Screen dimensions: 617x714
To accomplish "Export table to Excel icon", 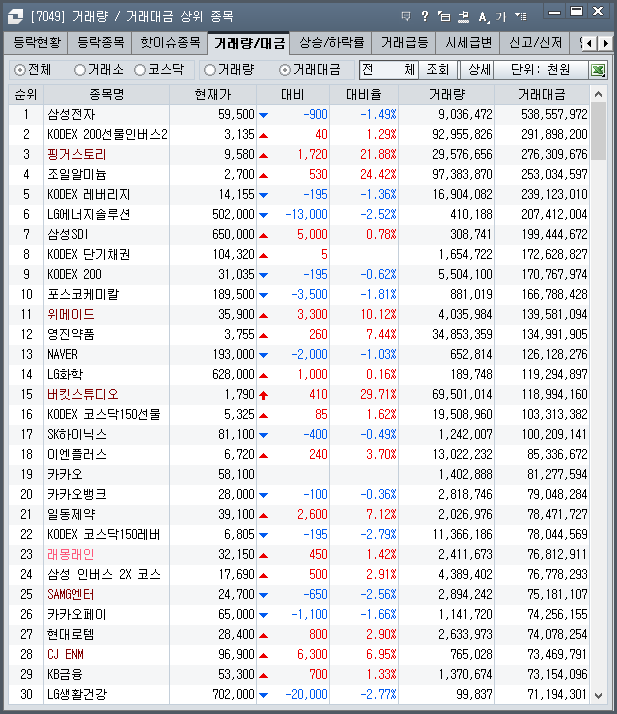I will pos(598,70).
